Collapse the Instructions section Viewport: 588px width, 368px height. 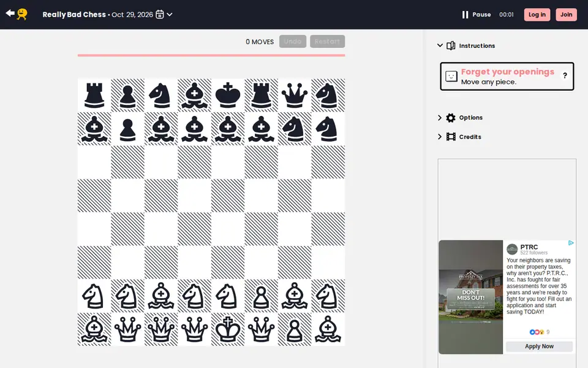(x=440, y=45)
